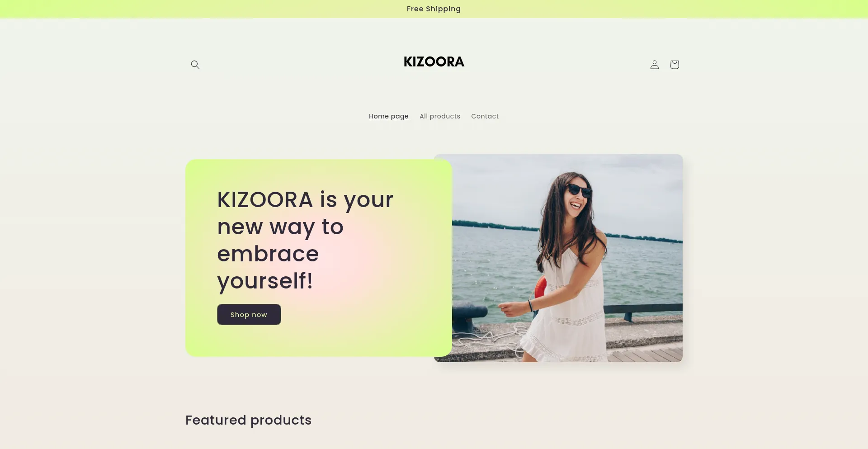Click the Featured products heading
This screenshot has height=449, width=868.
tap(248, 420)
